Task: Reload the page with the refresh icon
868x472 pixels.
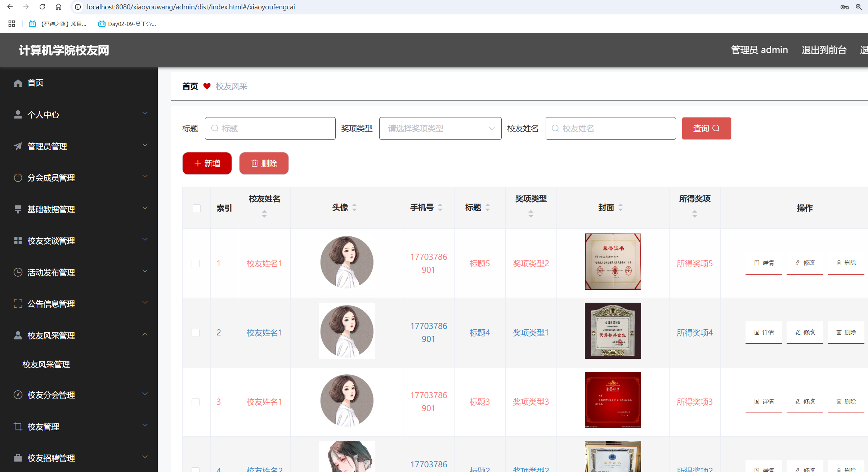Action: pyautogui.click(x=42, y=7)
